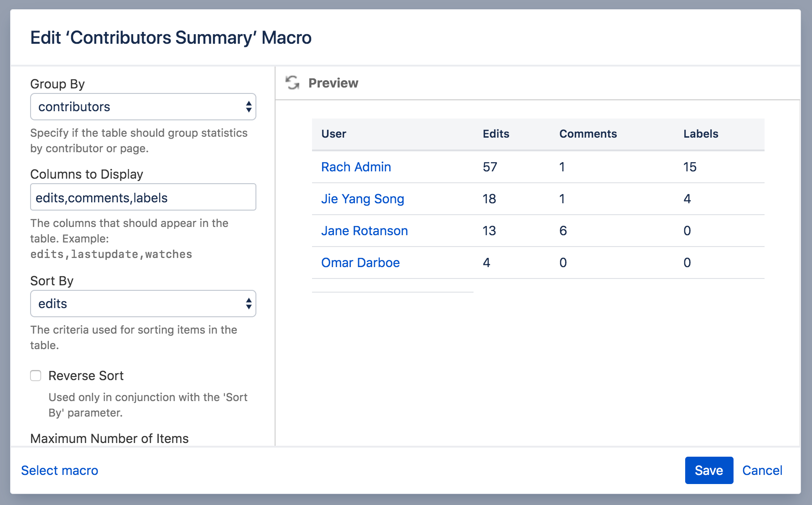Open the Group By dropdown
Screen dimensions: 812x505
coord(143,107)
